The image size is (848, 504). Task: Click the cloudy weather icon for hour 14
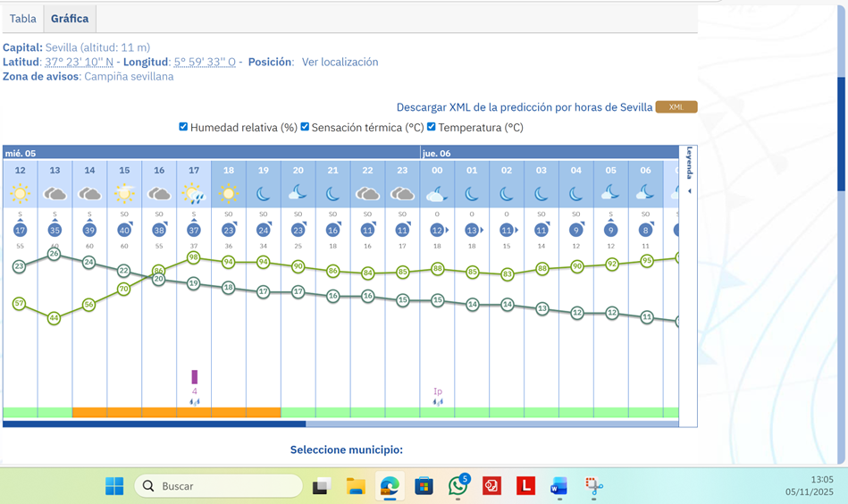pos(89,193)
